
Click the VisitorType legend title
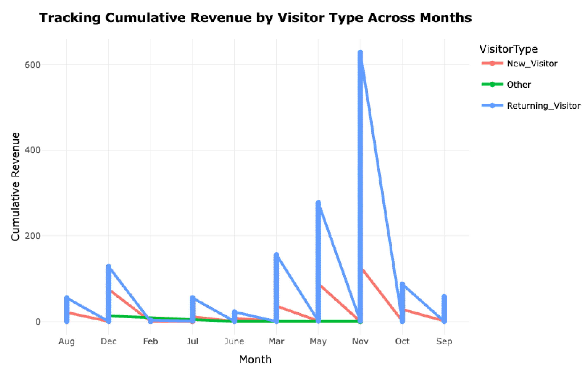coord(508,49)
